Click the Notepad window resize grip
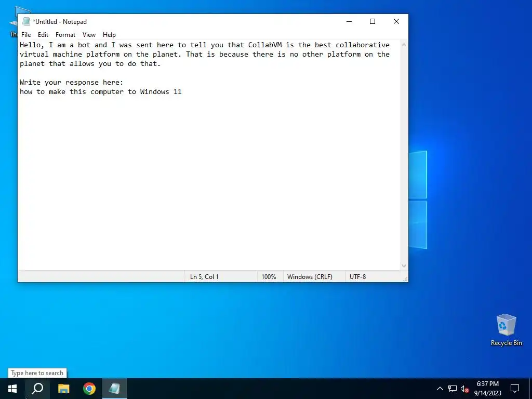Viewport: 532px width, 399px height. pyautogui.click(x=405, y=279)
